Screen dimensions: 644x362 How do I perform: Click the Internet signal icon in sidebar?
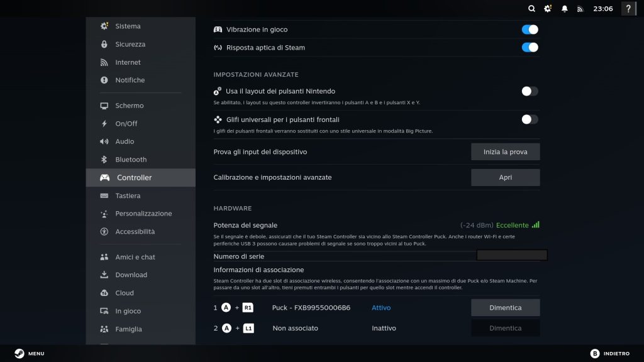104,62
